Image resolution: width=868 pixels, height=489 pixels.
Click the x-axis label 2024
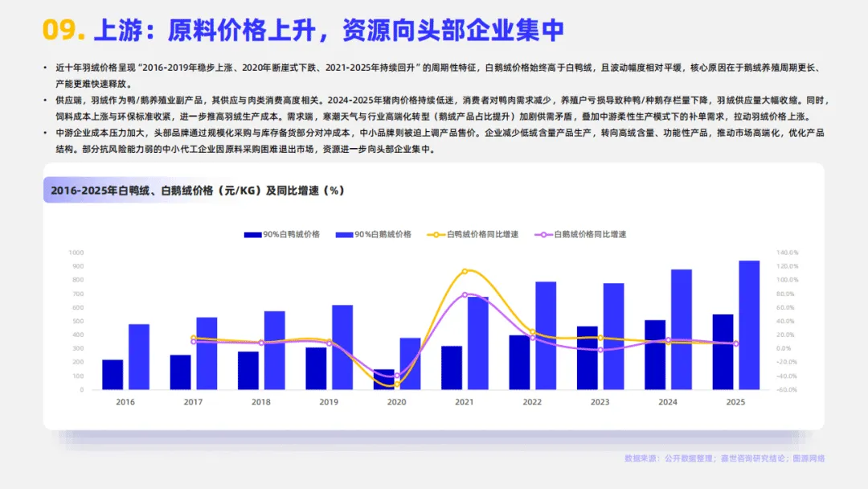coord(668,402)
